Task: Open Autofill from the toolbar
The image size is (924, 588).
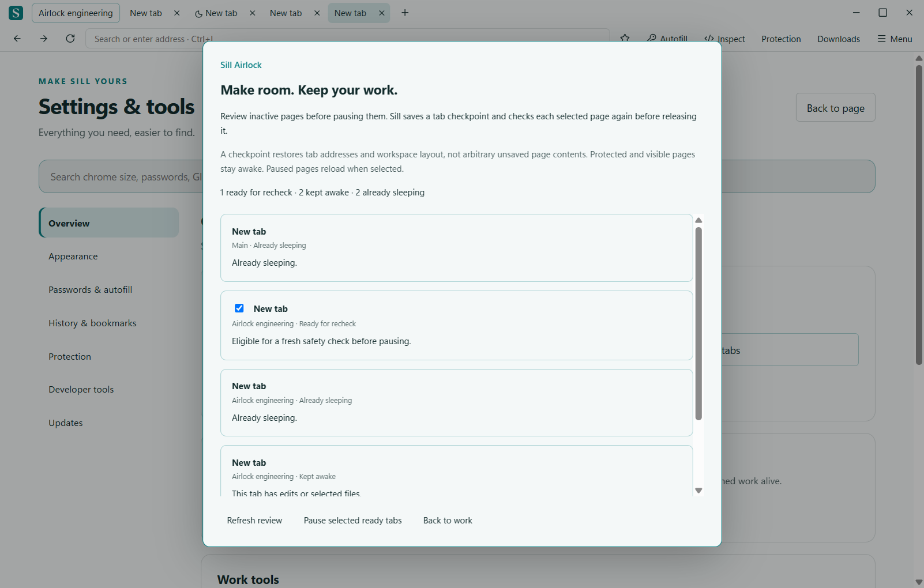Action: pos(667,39)
